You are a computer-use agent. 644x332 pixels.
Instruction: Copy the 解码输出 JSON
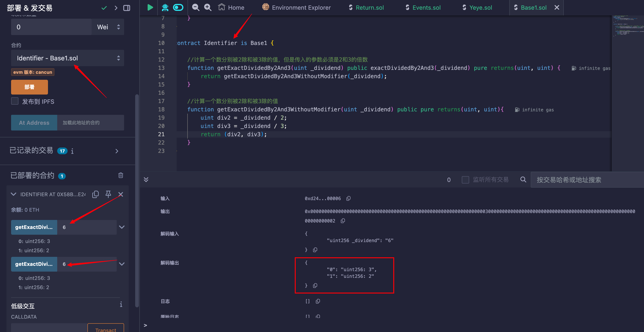point(315,285)
